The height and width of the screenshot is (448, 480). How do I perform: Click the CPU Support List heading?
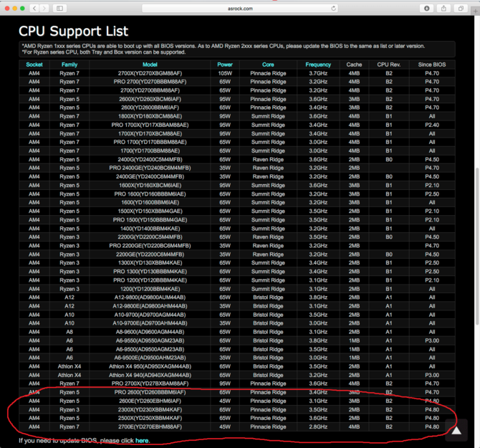point(74,31)
